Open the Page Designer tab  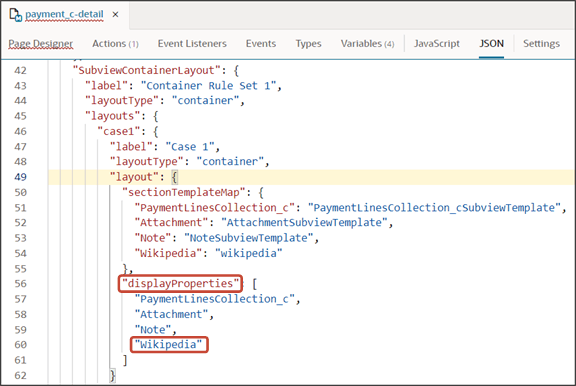click(x=40, y=43)
